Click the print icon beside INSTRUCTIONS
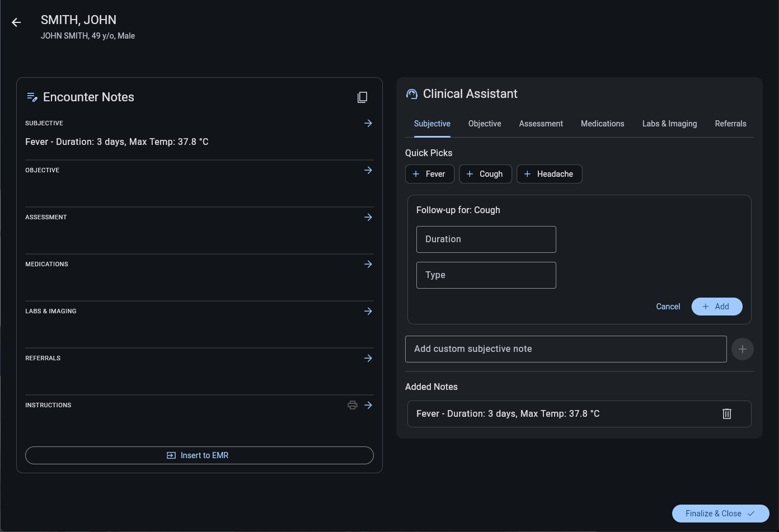 [353, 404]
